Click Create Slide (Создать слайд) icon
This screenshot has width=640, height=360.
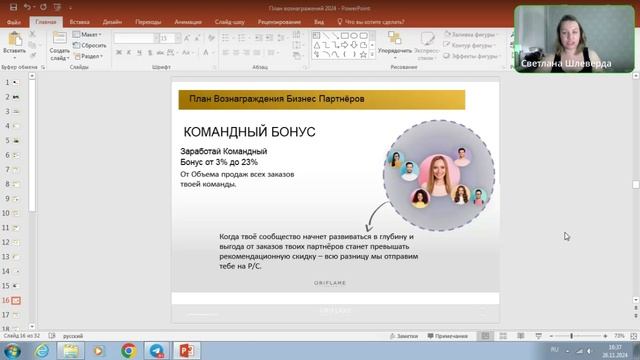pos(60,38)
